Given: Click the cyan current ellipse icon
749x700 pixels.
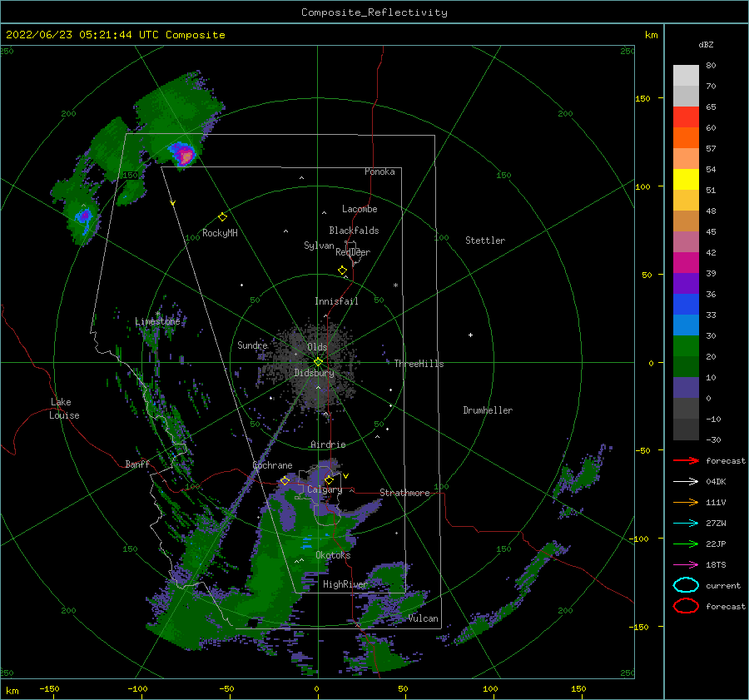Looking at the screenshot, I should coord(686,585).
